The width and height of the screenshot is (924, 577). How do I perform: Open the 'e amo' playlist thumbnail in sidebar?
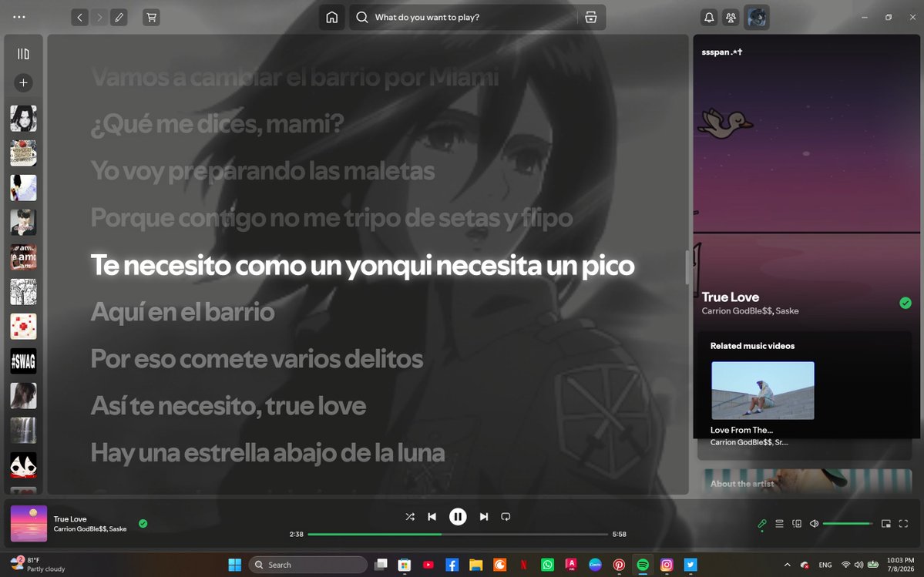pos(24,257)
